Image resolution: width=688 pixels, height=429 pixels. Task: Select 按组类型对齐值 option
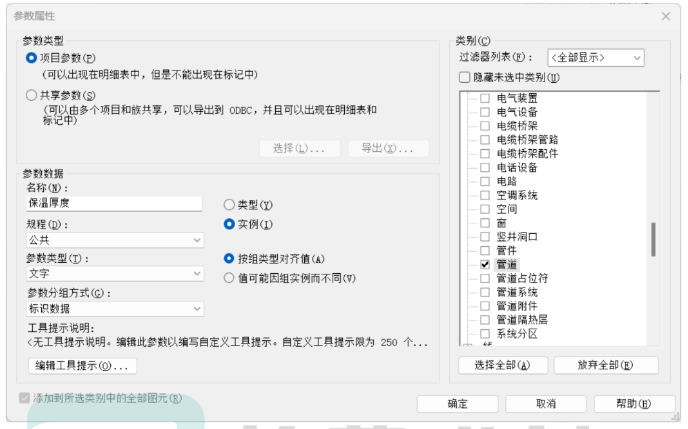point(229,259)
